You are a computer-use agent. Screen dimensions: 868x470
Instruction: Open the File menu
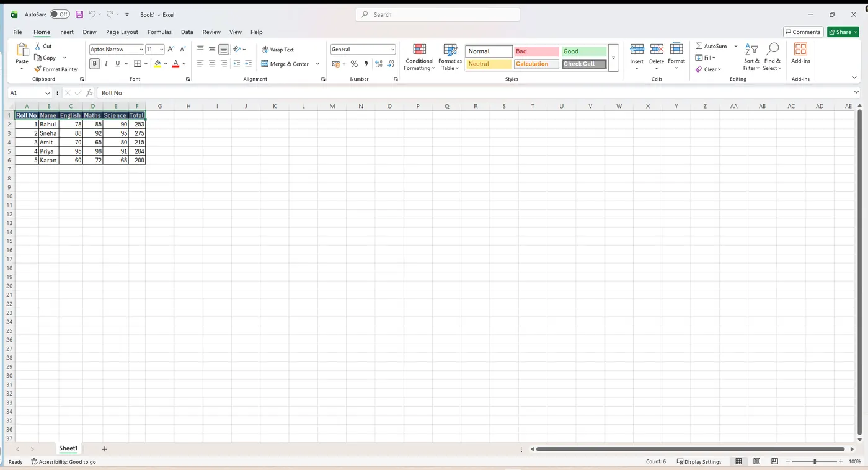[x=17, y=32]
